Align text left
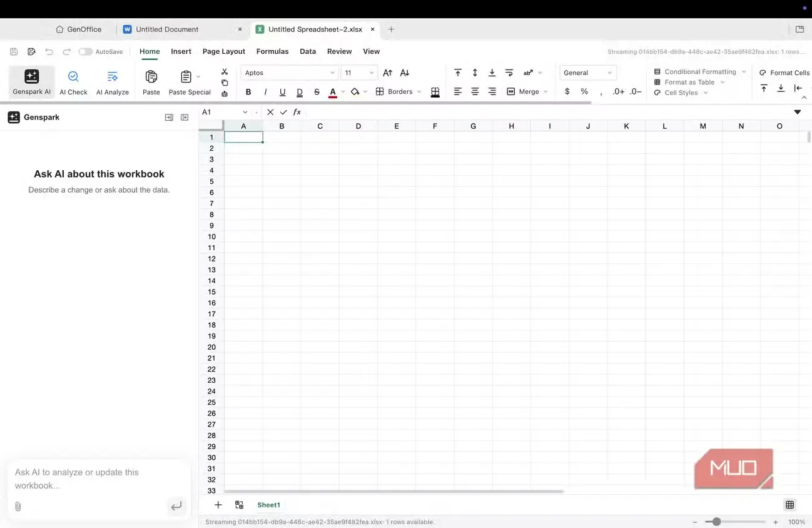Image resolution: width=812 pixels, height=528 pixels. point(458,91)
